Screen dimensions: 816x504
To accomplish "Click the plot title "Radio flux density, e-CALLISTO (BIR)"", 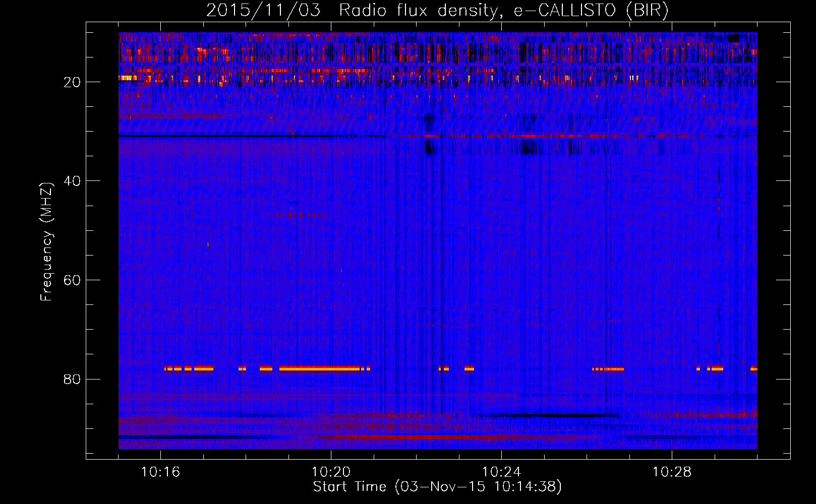I will pyautogui.click(x=504, y=11).
